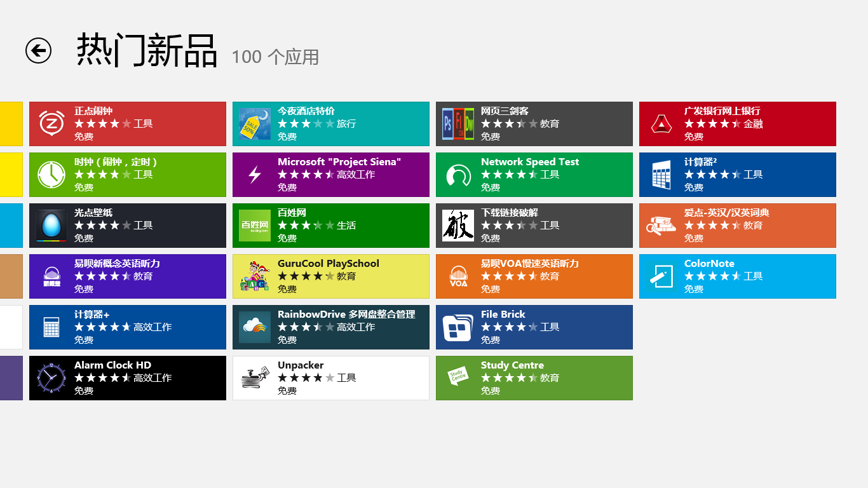Click the Study Centre title text

(512, 365)
